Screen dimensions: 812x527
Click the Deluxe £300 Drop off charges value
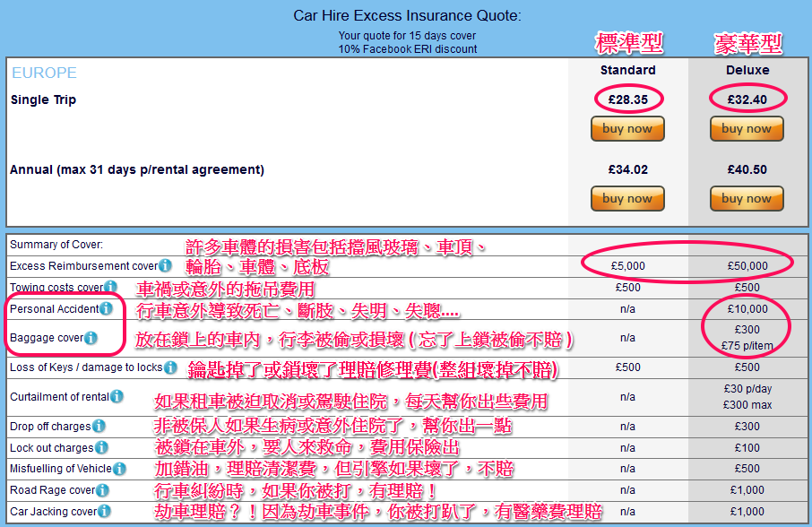[747, 427]
